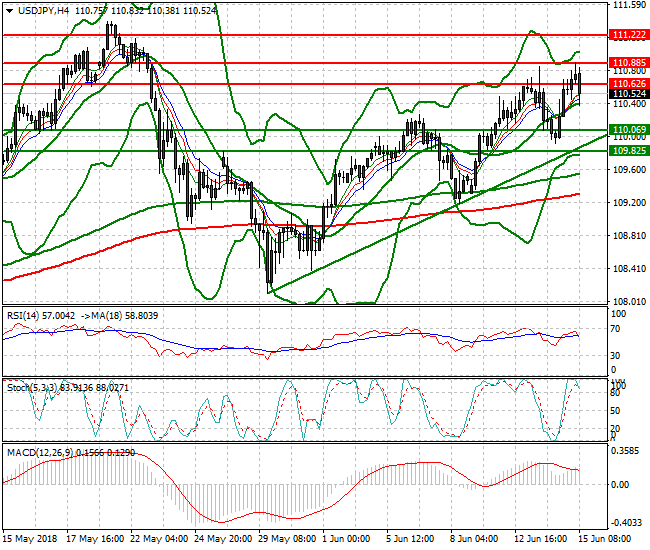Click the RSI scale value 70
Viewport: 650px width, 550px height.
[x=616, y=329]
